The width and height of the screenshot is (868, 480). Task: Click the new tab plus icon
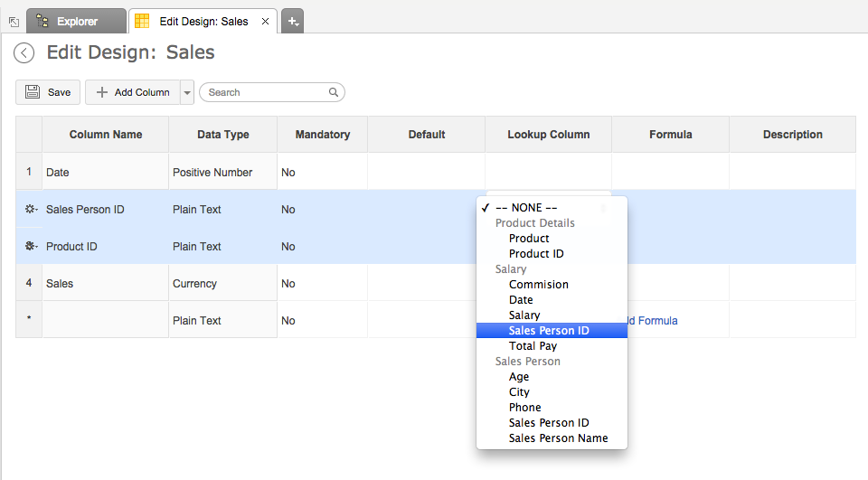pos(292,21)
